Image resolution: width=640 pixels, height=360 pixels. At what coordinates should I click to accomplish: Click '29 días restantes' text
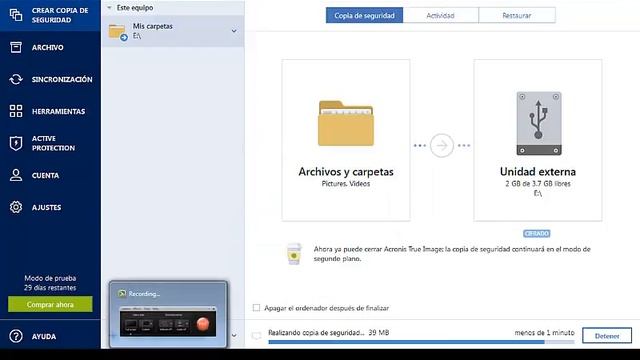[50, 288]
